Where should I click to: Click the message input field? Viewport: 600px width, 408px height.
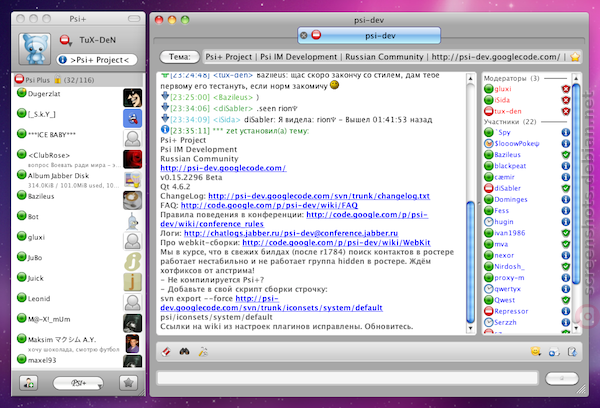pos(347,378)
